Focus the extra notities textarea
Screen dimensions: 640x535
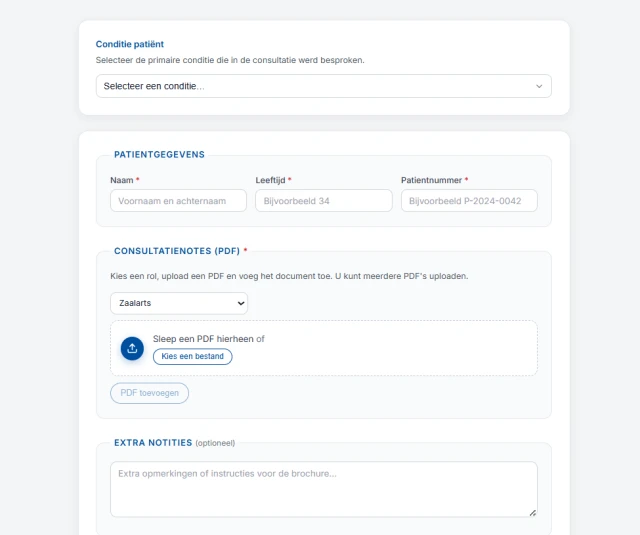324,489
